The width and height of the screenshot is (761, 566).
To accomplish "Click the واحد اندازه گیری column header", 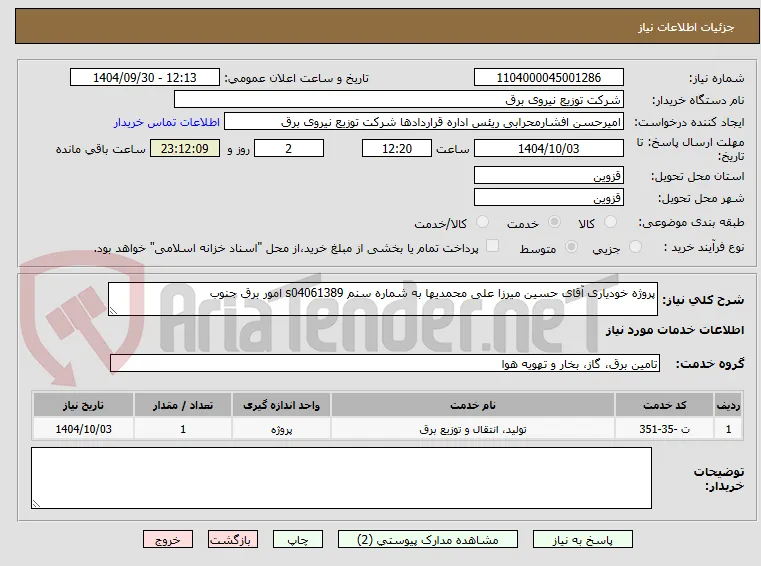I will coord(281,405).
